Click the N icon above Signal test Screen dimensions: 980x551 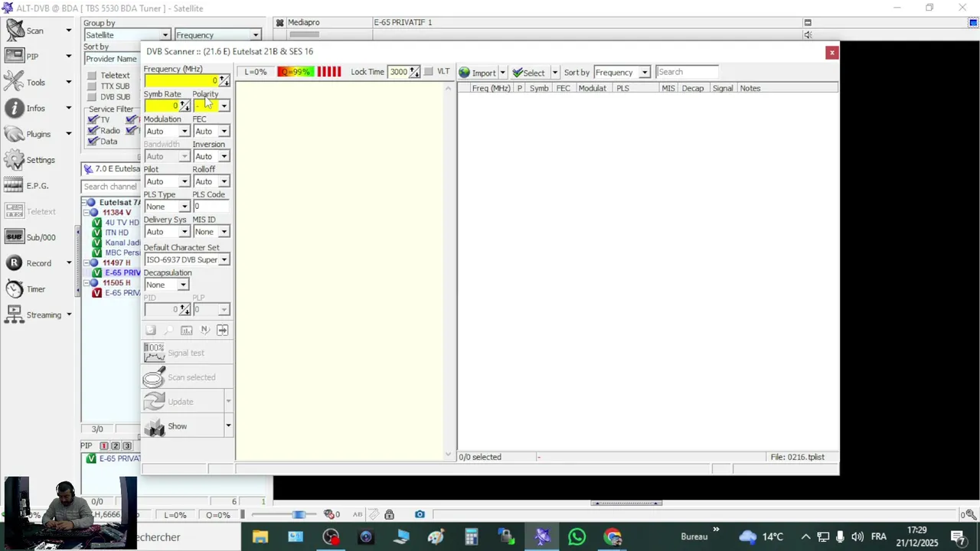(x=204, y=330)
